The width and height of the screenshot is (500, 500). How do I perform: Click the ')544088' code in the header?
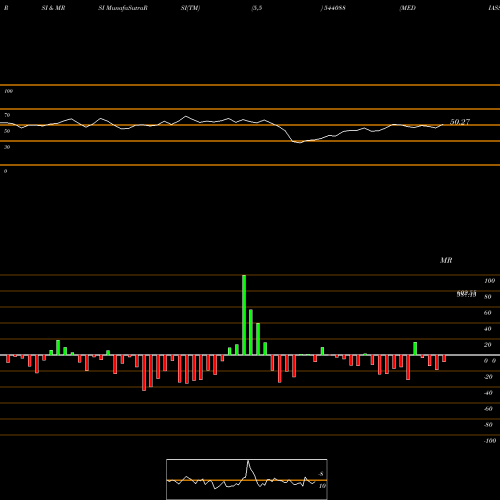[333, 8]
